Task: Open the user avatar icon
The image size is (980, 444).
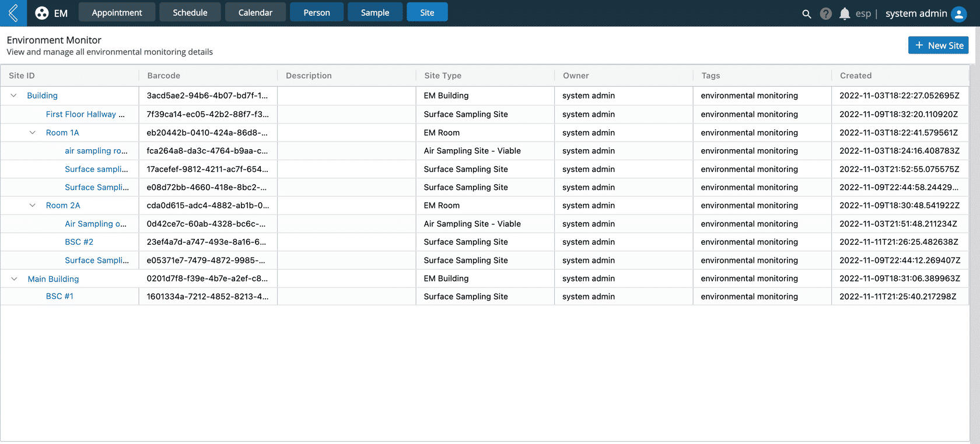Action: pyautogui.click(x=959, y=13)
